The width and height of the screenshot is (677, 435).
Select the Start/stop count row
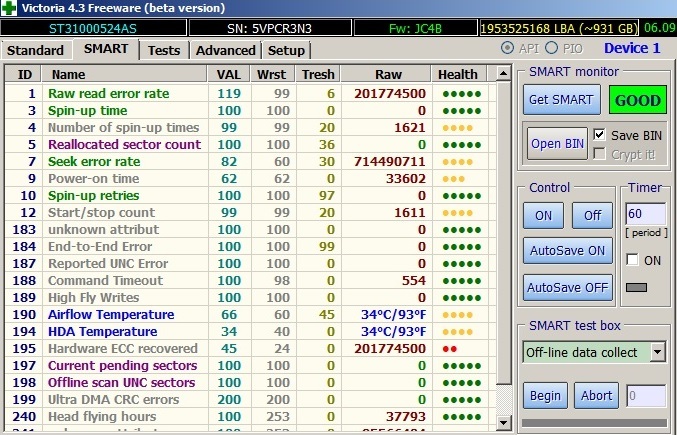(250, 212)
